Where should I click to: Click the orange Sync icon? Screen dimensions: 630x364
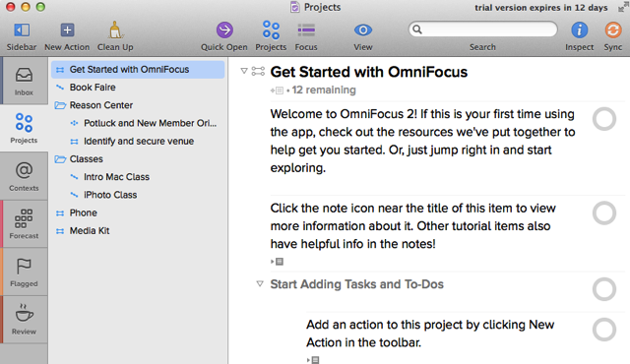pos(613,30)
